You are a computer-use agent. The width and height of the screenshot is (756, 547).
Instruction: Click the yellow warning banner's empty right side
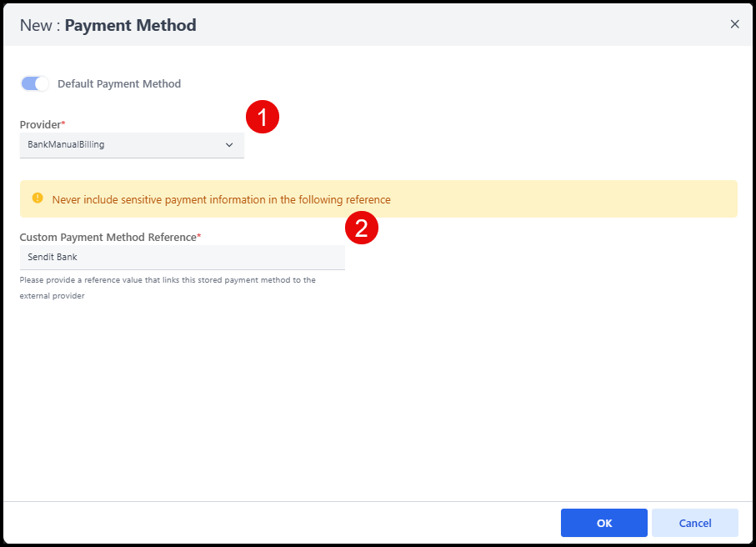click(583, 199)
